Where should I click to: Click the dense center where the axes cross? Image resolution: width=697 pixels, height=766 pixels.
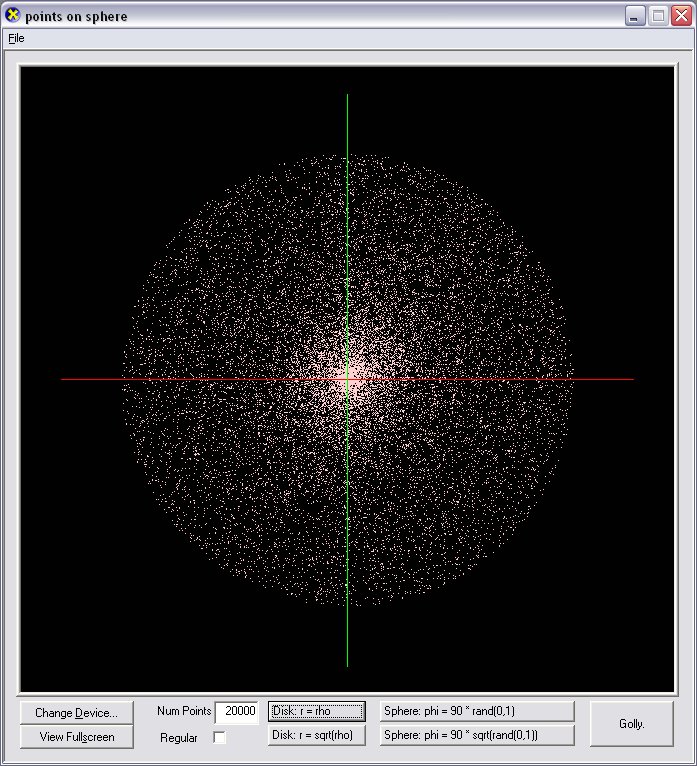coord(347,379)
